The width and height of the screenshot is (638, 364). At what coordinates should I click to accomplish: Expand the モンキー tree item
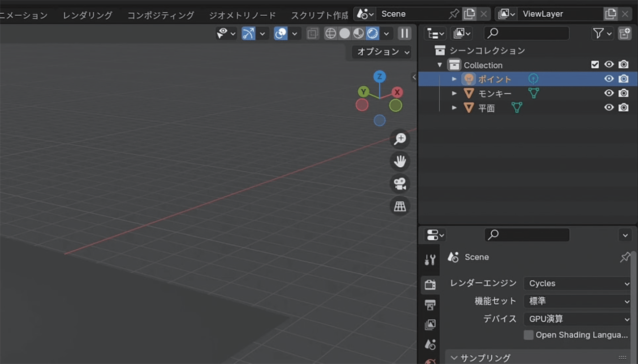(x=454, y=93)
